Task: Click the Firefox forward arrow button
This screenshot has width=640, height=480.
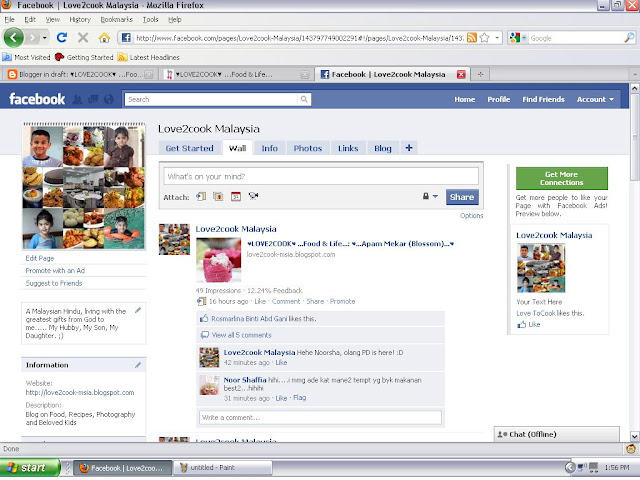Action: (32, 38)
